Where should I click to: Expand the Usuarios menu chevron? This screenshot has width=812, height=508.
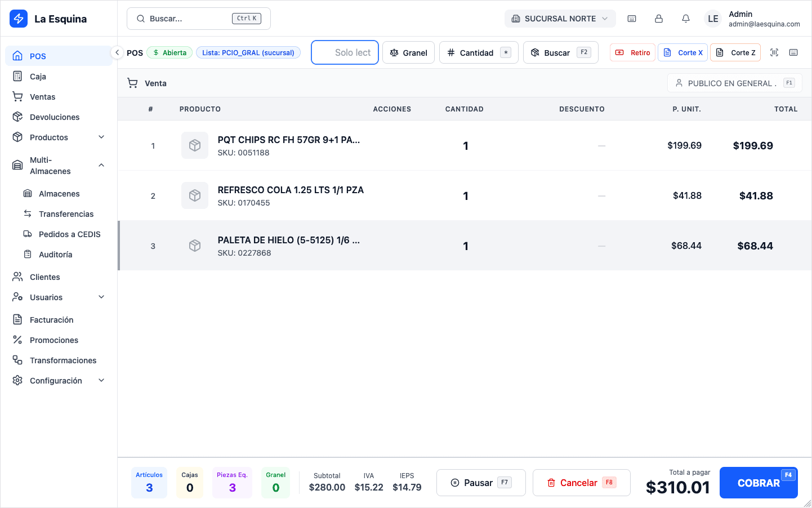pos(101,297)
